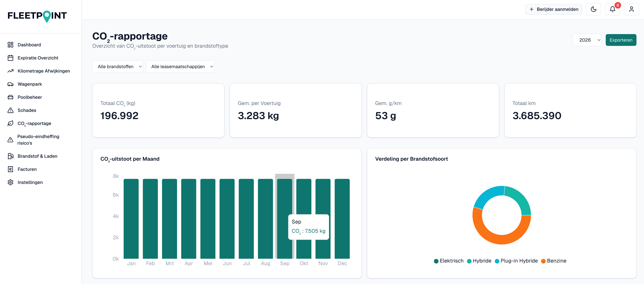Open notifications bell with 8 badge
The width and height of the screenshot is (644, 284).
pos(612,9)
